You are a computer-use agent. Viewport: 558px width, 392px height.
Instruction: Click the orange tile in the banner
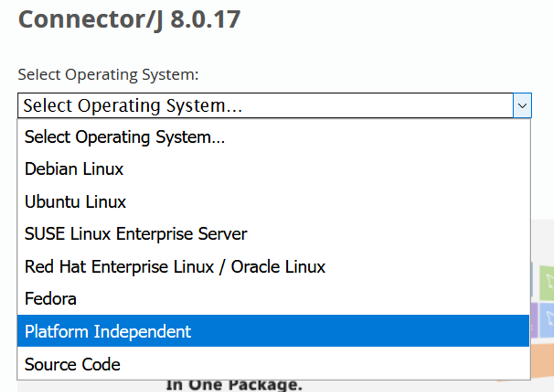(543, 360)
